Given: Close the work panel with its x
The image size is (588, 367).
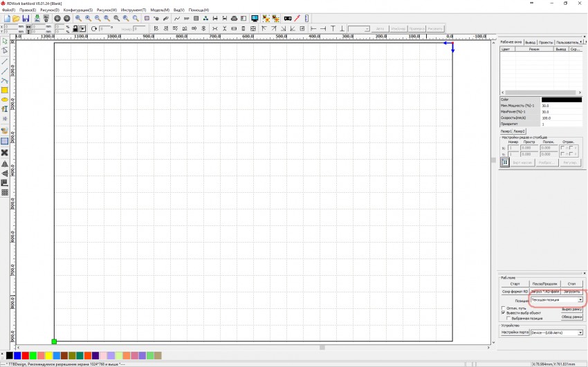Looking at the screenshot, I should [x=585, y=274].
